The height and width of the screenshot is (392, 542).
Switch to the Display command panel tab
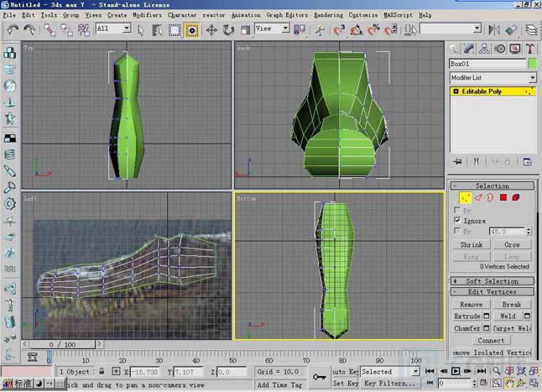click(x=515, y=49)
